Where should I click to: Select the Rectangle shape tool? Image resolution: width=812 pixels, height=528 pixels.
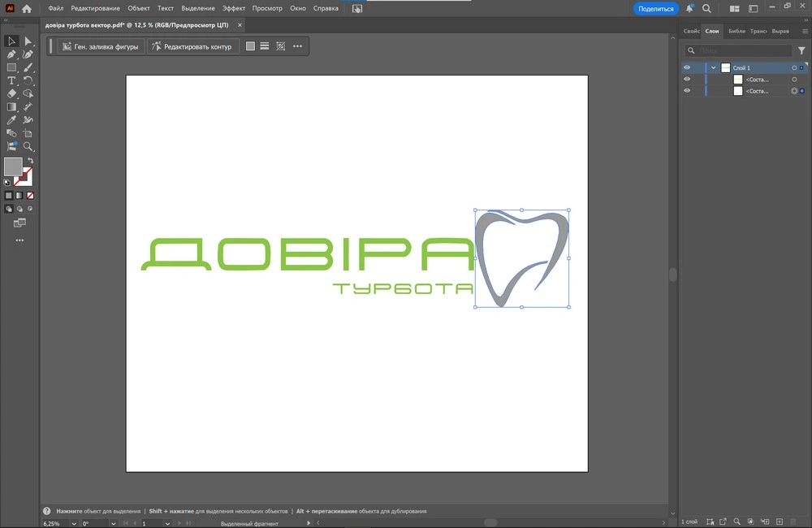pos(11,67)
